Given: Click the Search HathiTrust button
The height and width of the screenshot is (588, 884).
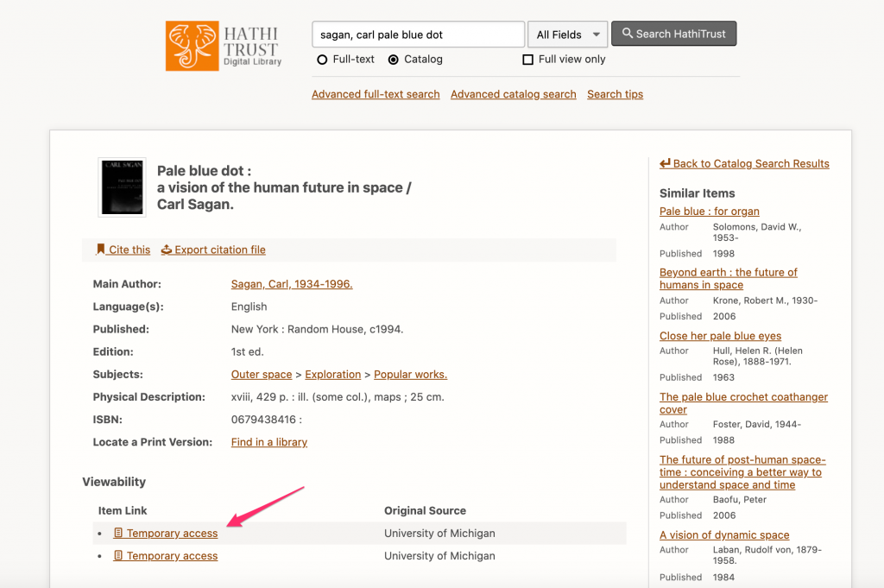Looking at the screenshot, I should 673,34.
